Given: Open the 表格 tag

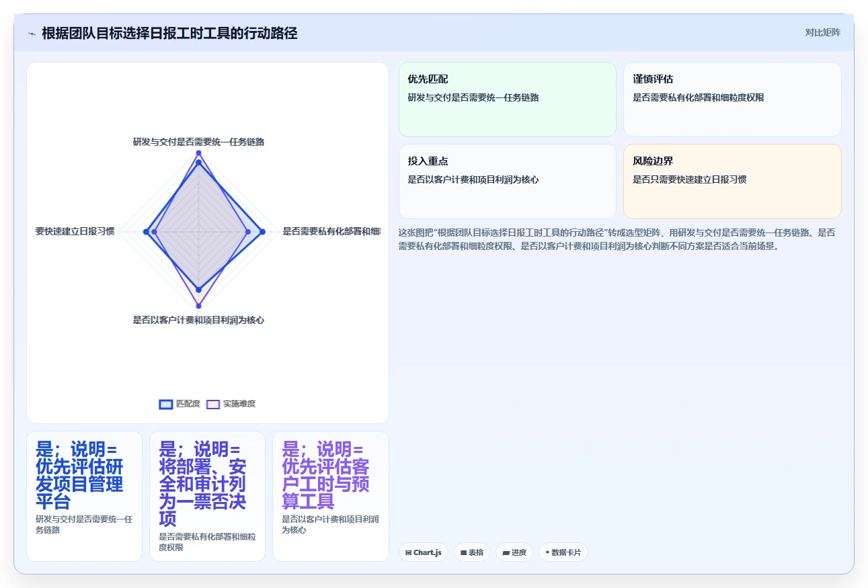Looking at the screenshot, I should click(472, 552).
